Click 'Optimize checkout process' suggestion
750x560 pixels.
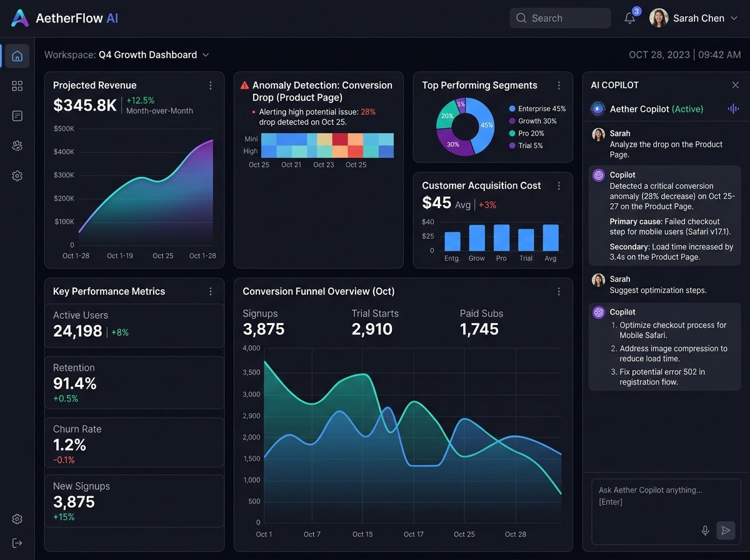tap(672, 330)
